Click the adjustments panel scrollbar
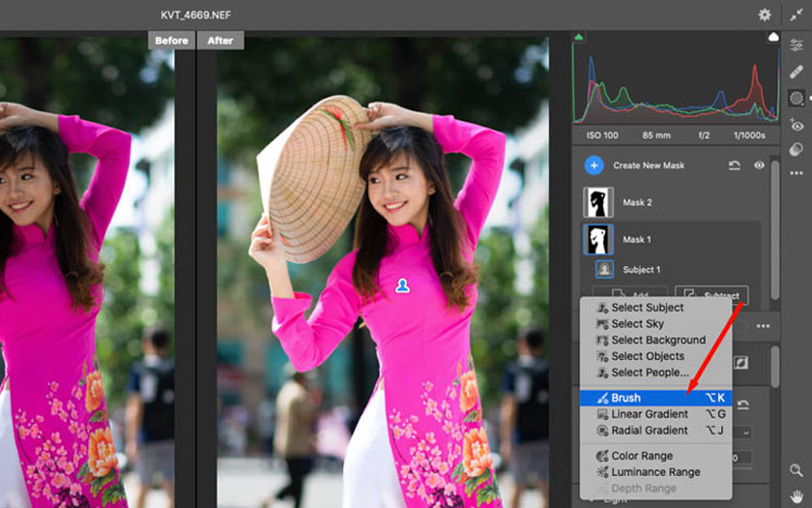The width and height of the screenshot is (812, 508). coord(774,367)
